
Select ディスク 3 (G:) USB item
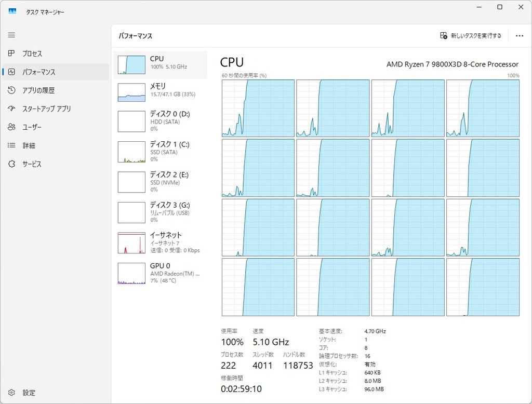pyautogui.click(x=160, y=212)
